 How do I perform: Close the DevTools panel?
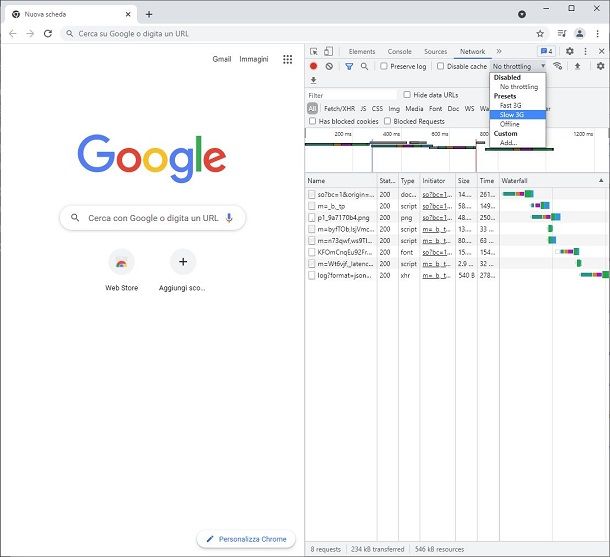click(601, 51)
